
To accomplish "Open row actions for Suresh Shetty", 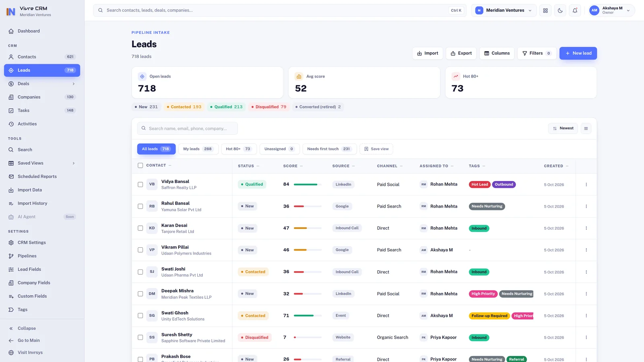I will 586,337.
